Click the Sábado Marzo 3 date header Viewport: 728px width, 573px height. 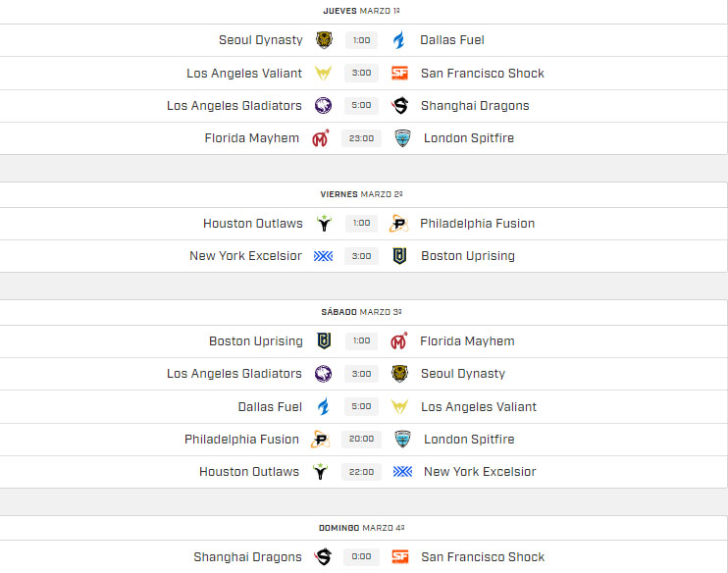coord(362,312)
